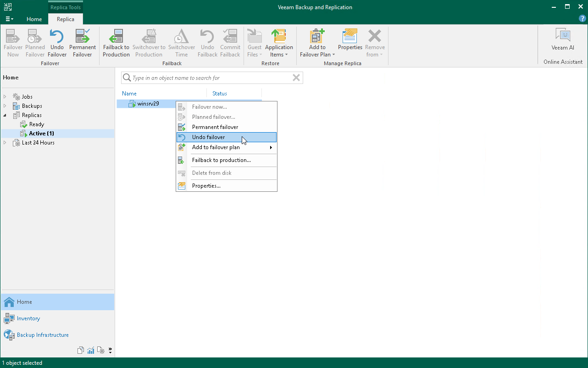Click Failback to Production in the ribbon
This screenshot has width=588, height=368.
click(x=116, y=43)
